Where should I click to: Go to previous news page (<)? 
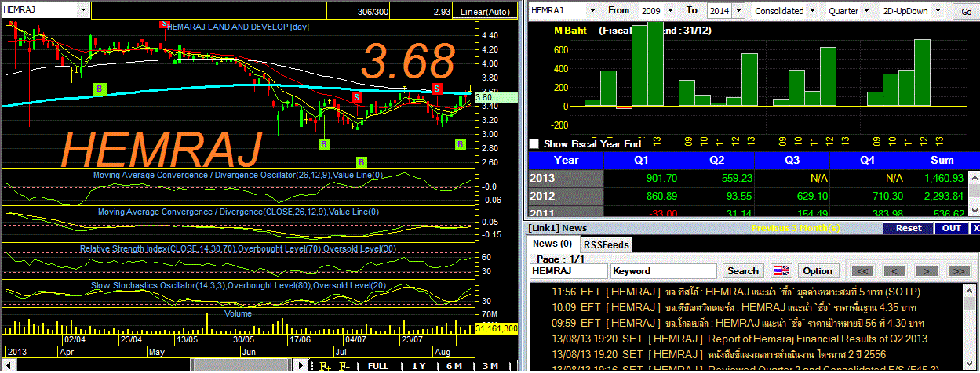tap(894, 270)
